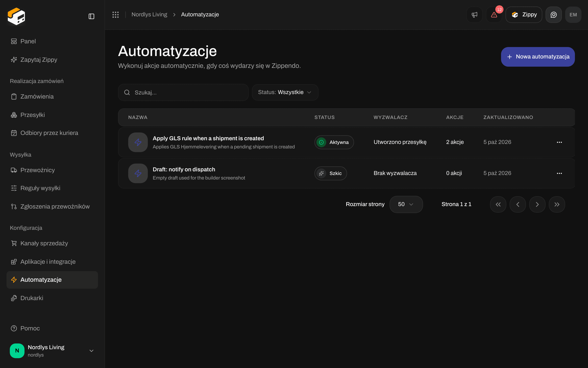Image resolution: width=588 pixels, height=368 pixels.
Task: Click Nordlys Living breadcrumb link
Action: point(149,15)
